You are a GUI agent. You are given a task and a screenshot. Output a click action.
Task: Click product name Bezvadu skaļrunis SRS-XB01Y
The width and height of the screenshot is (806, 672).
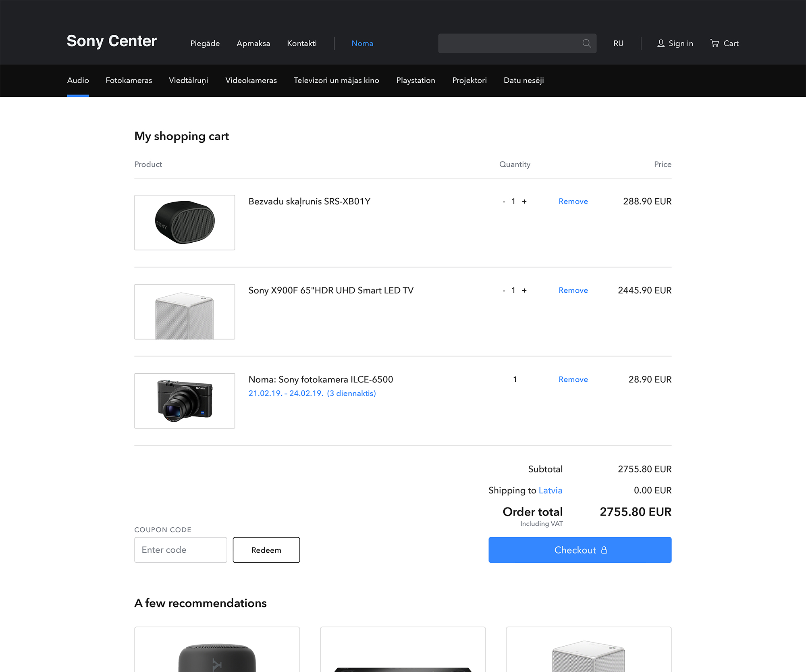click(310, 202)
